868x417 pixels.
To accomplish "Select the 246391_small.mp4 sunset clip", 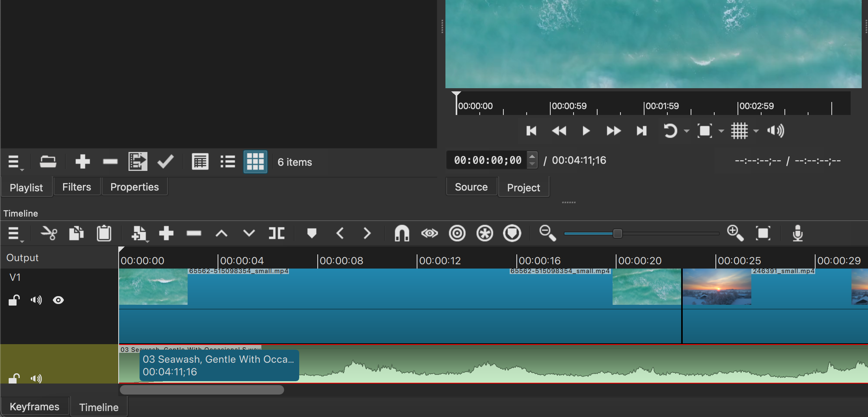I will tap(775, 306).
